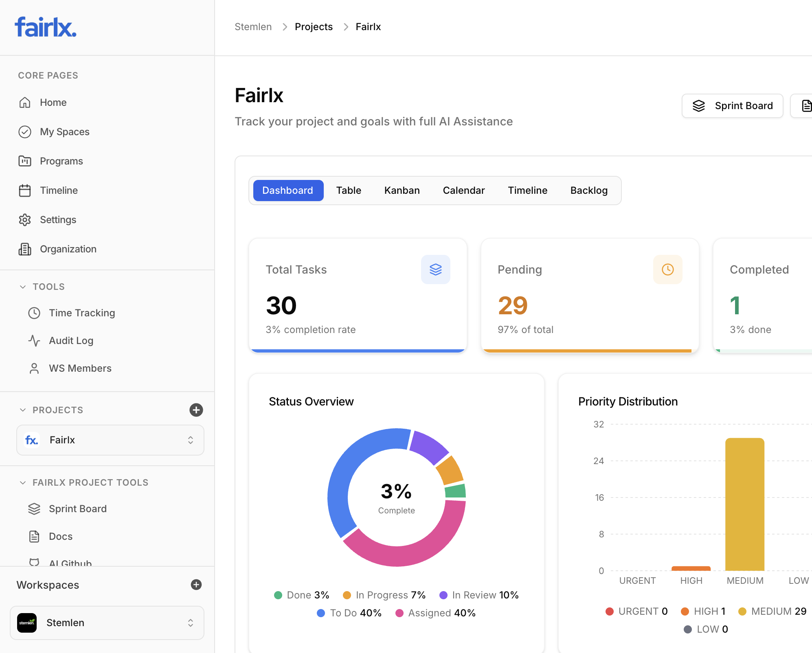Select the Calendar tab
The image size is (812, 653).
pyautogui.click(x=464, y=191)
